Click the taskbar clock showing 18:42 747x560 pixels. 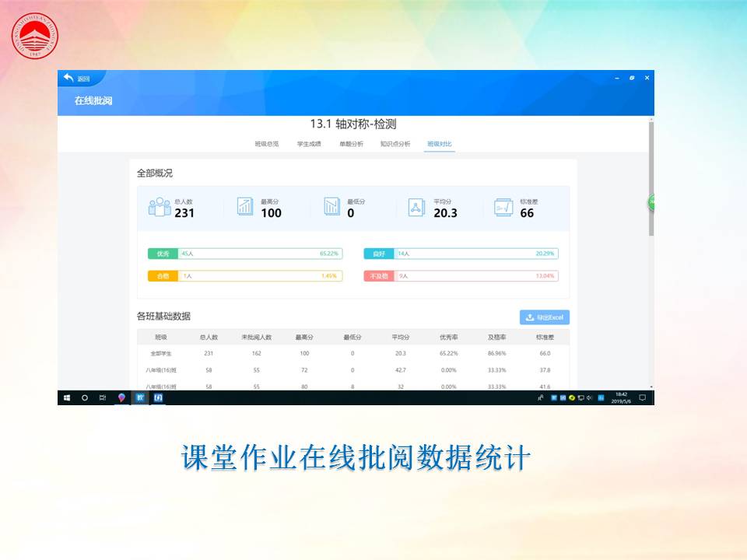[x=621, y=397]
